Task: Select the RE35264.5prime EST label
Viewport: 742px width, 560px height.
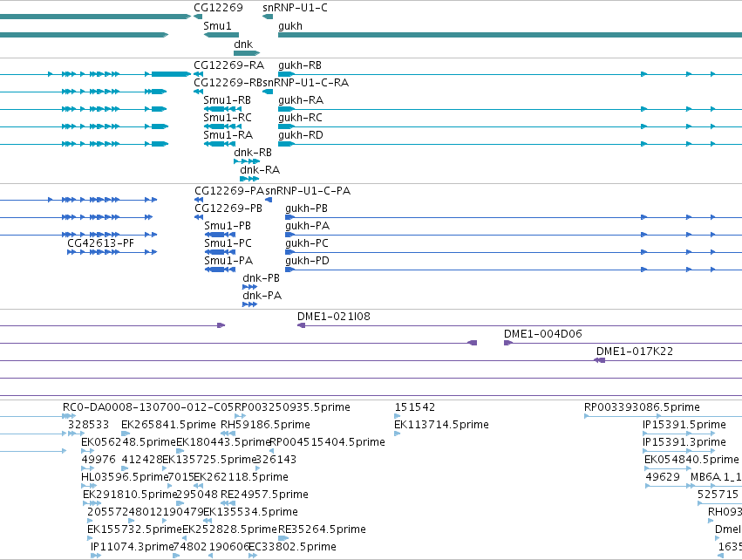Action: coord(323,529)
